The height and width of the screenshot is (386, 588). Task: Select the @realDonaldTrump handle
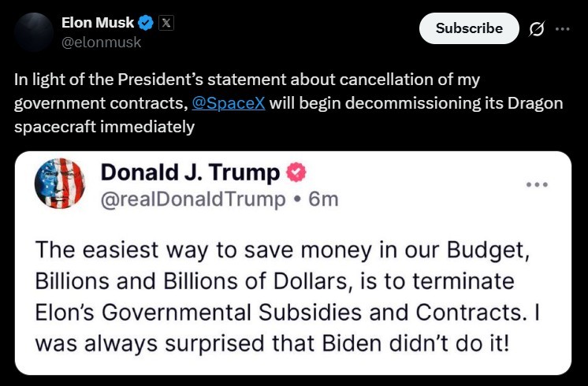tap(193, 199)
